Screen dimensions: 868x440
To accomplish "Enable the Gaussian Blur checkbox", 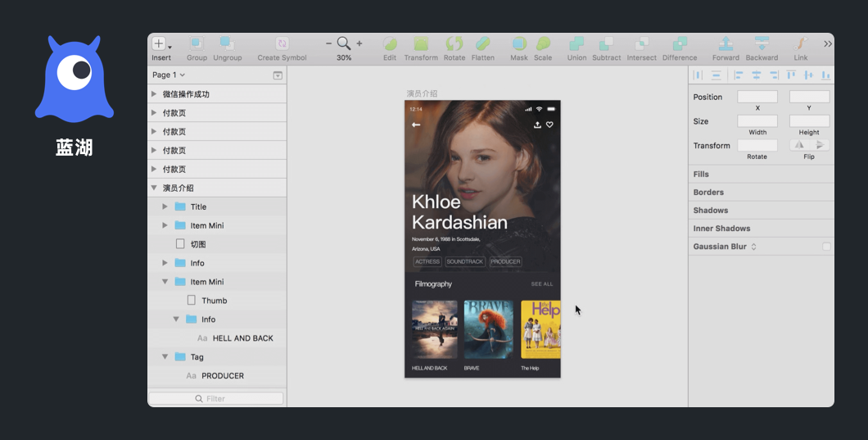I will click(x=826, y=247).
